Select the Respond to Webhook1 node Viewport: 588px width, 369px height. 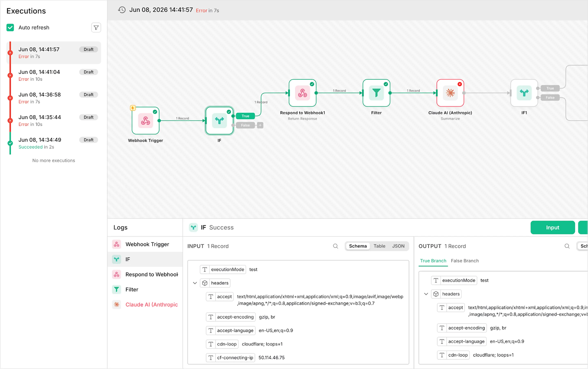(302, 93)
